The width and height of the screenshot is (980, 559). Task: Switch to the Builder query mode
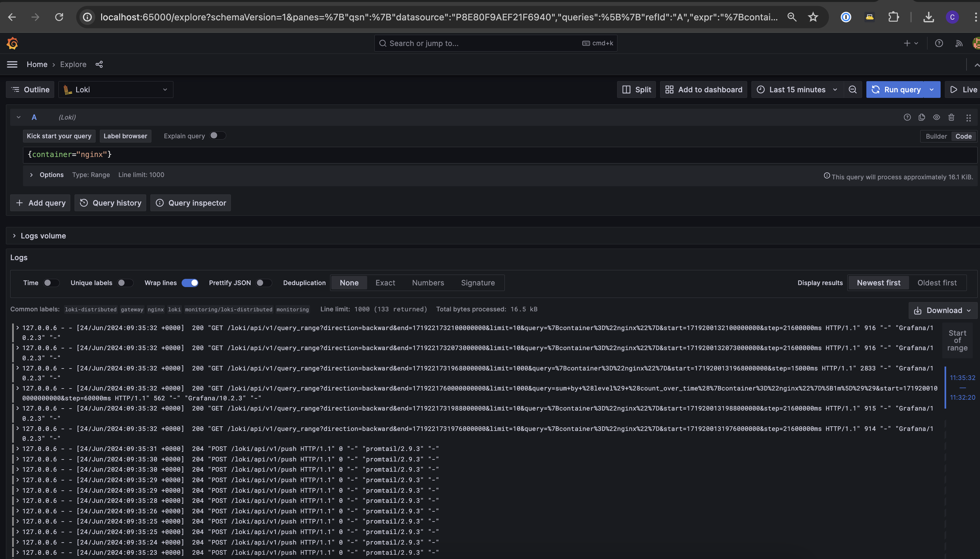[936, 136]
